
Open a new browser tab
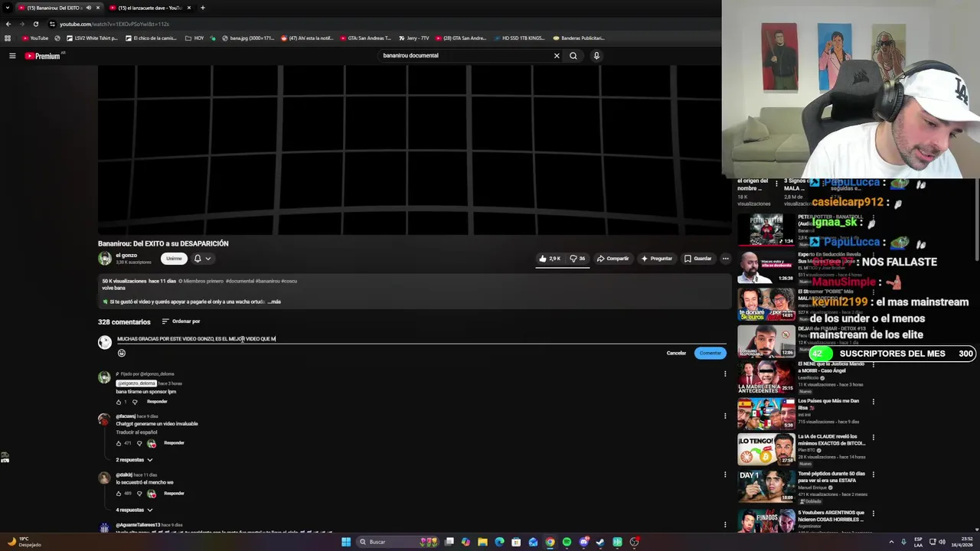tap(202, 8)
